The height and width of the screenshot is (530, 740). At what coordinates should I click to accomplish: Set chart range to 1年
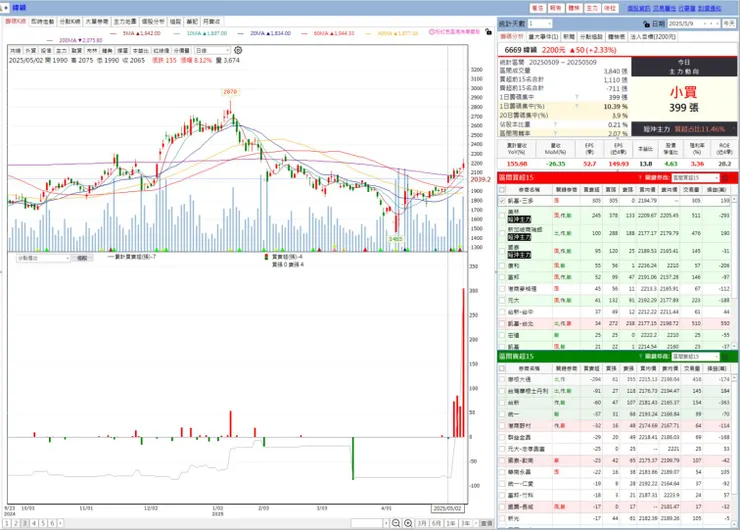click(x=451, y=523)
